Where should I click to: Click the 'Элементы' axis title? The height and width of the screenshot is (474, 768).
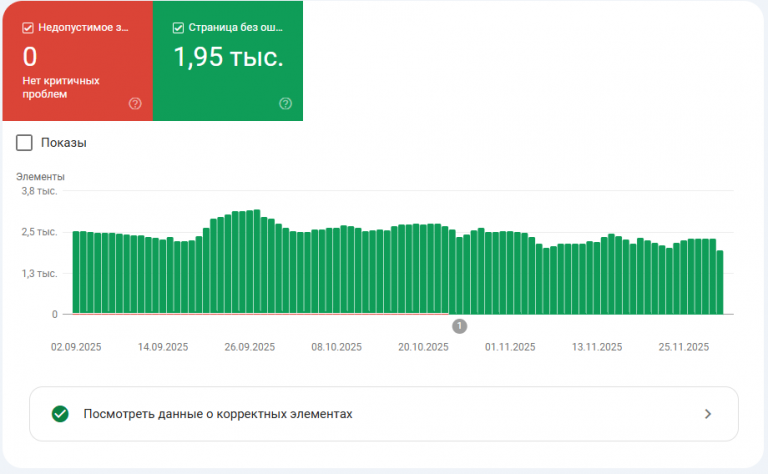click(x=40, y=177)
